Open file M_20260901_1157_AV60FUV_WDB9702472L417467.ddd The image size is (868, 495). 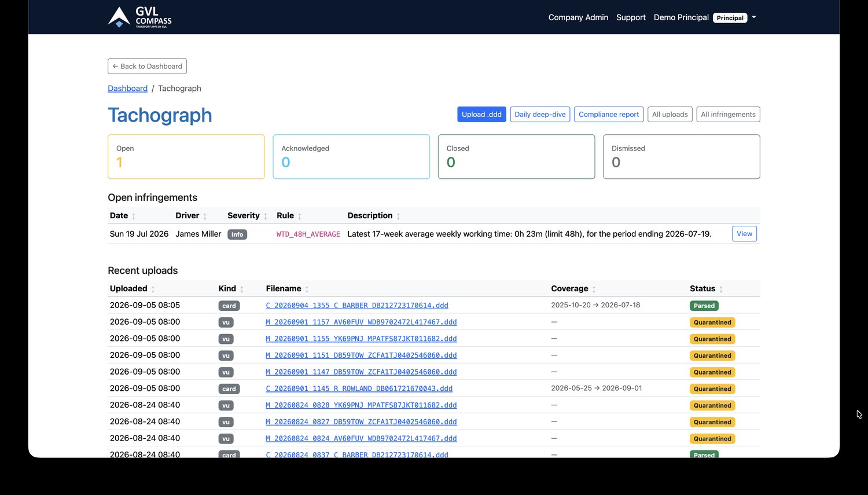(361, 322)
